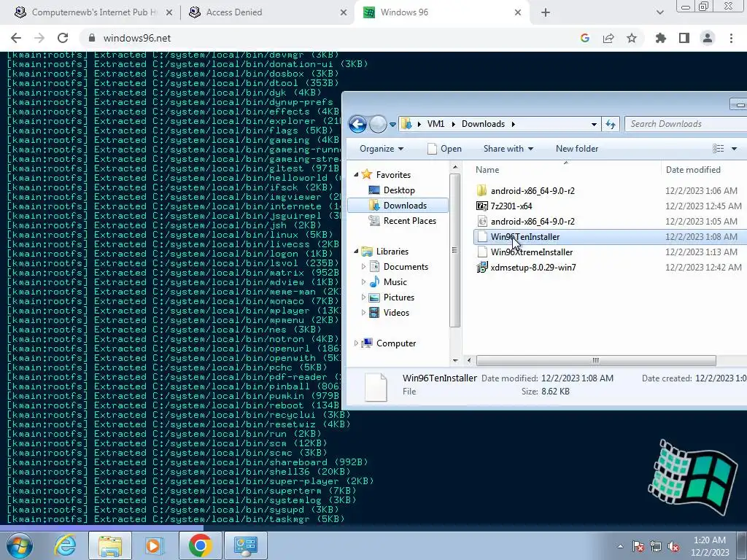
Task: Click Explorer's forward navigation button
Action: 378,124
